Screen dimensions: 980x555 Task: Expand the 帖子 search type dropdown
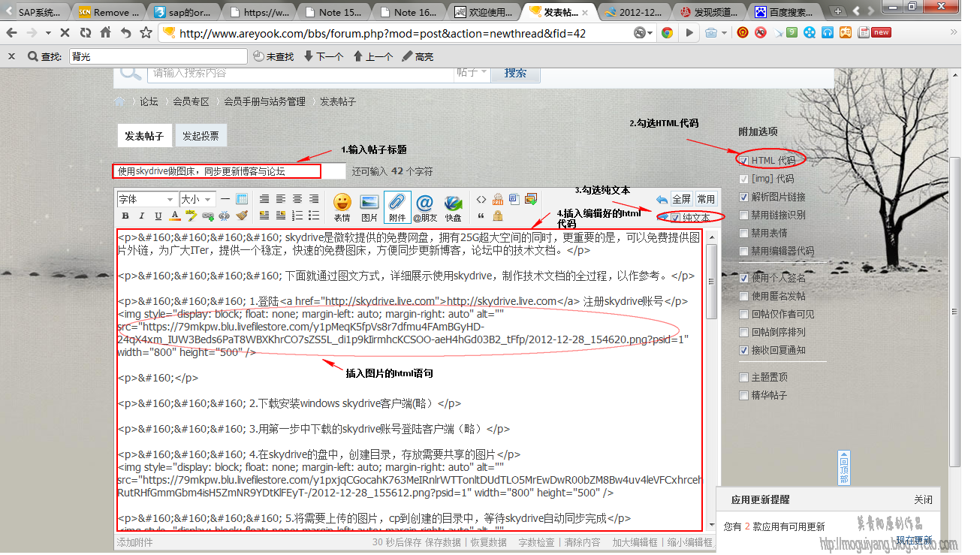[x=472, y=73]
